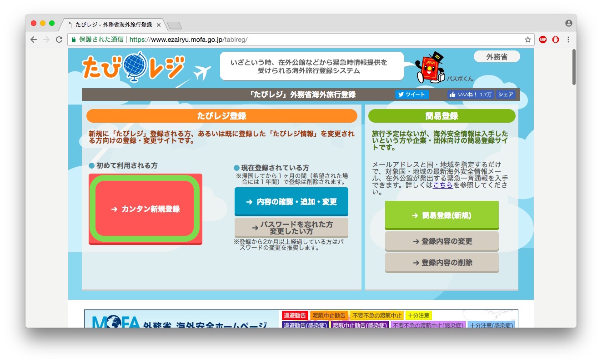
Task: Click the Facebook いいね！ button
Action: click(470, 95)
